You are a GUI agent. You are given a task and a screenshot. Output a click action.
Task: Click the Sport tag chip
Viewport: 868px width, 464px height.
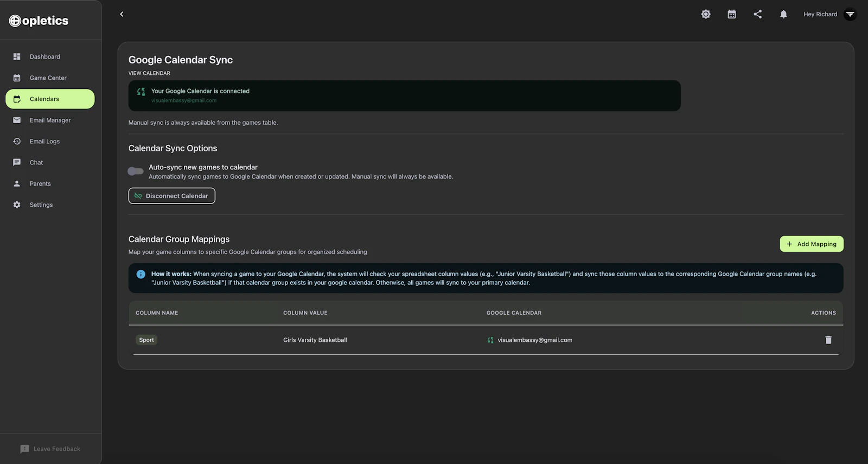coord(146,340)
